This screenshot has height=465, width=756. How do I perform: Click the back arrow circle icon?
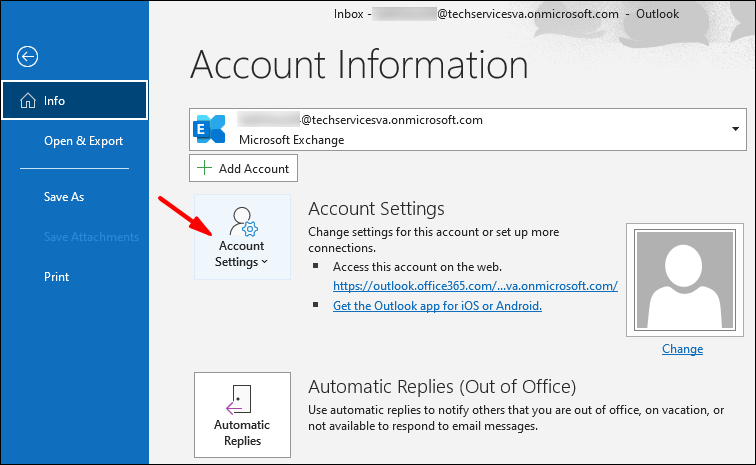tap(27, 56)
